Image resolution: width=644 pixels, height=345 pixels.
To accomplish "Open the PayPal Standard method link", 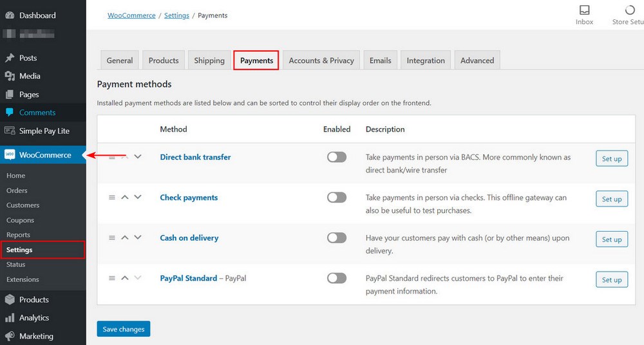I will tap(189, 278).
